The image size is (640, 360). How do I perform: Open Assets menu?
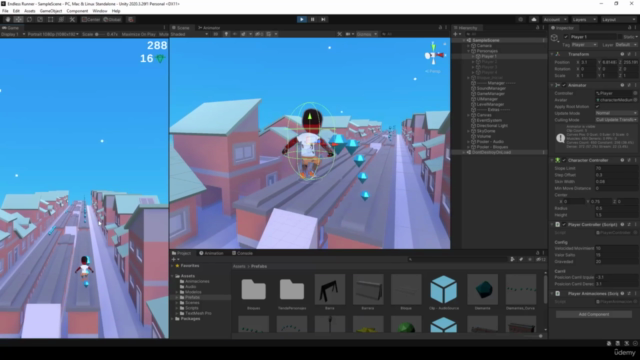[x=30, y=11]
